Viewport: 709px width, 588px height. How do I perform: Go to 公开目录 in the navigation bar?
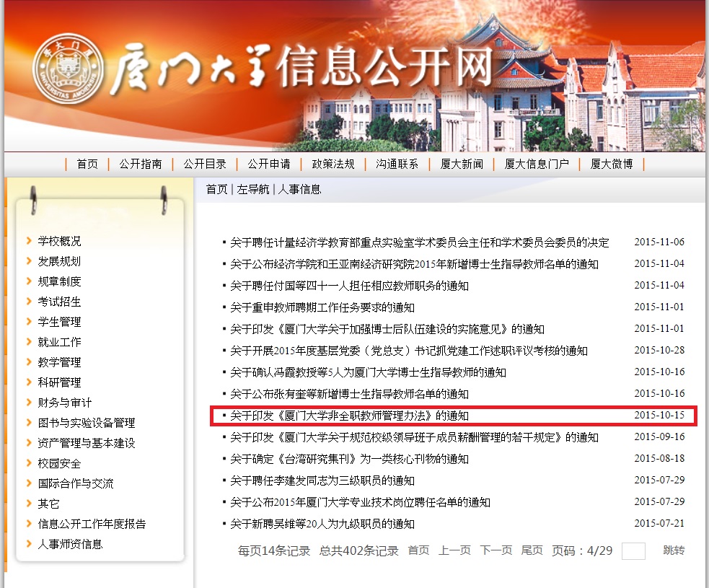pyautogui.click(x=205, y=164)
